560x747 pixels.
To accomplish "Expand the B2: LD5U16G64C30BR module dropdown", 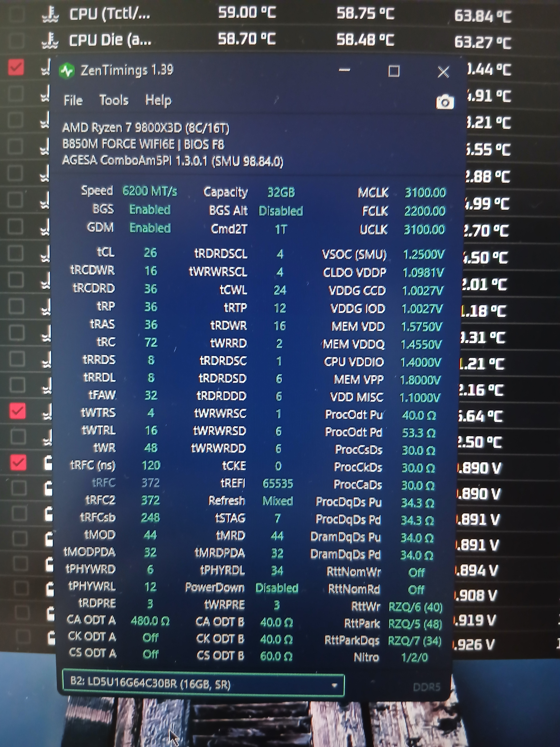I will pyautogui.click(x=203, y=684).
